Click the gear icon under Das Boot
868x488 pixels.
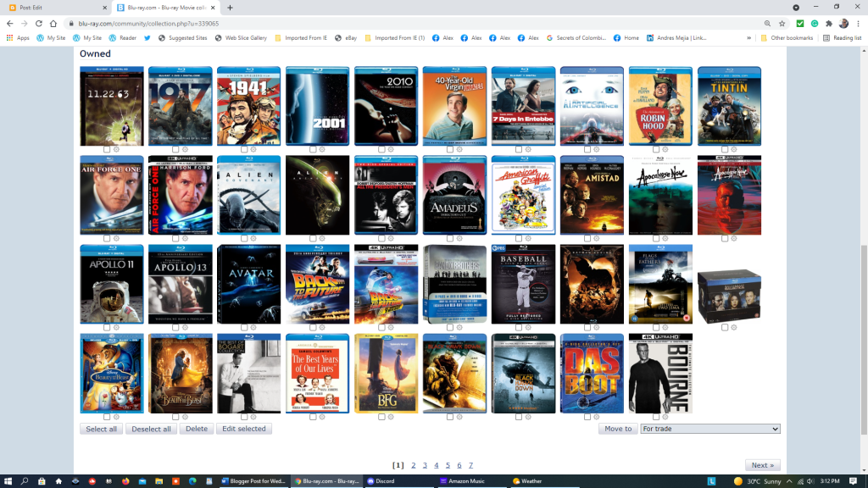coord(597,416)
